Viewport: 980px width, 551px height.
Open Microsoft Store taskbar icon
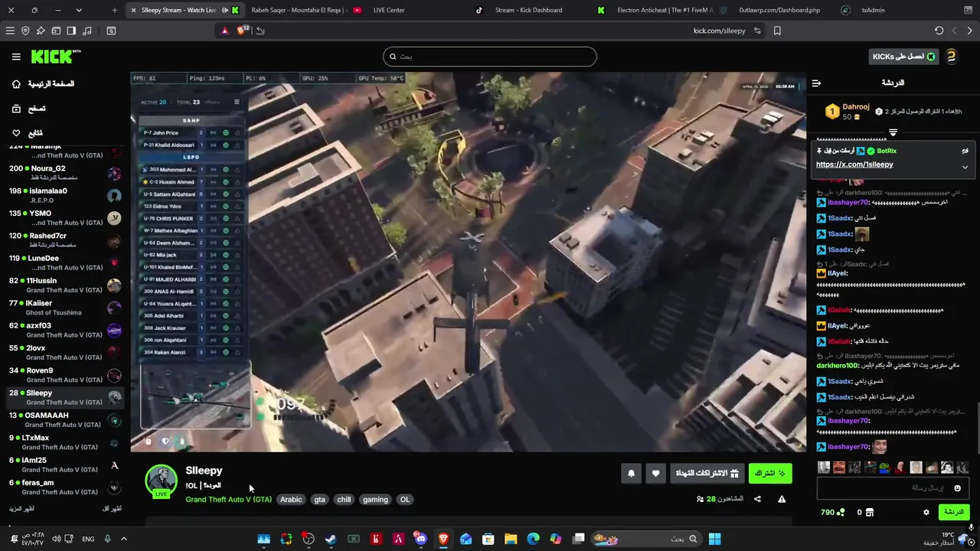coord(488,539)
